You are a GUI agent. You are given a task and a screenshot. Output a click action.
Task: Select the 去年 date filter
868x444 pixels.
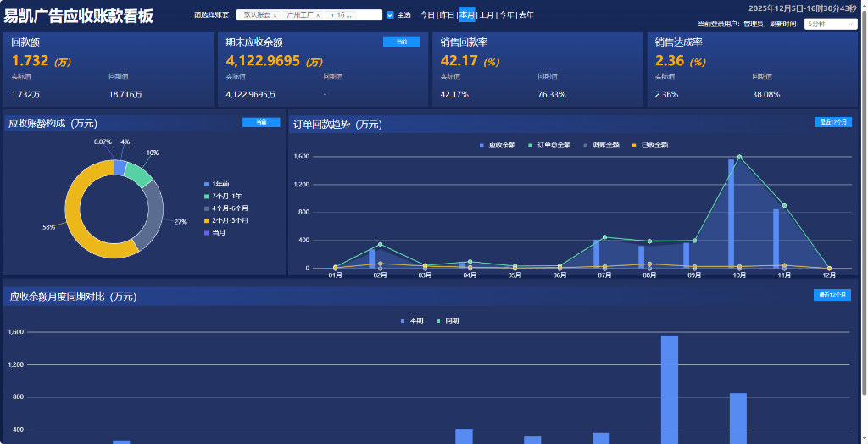tap(526, 15)
